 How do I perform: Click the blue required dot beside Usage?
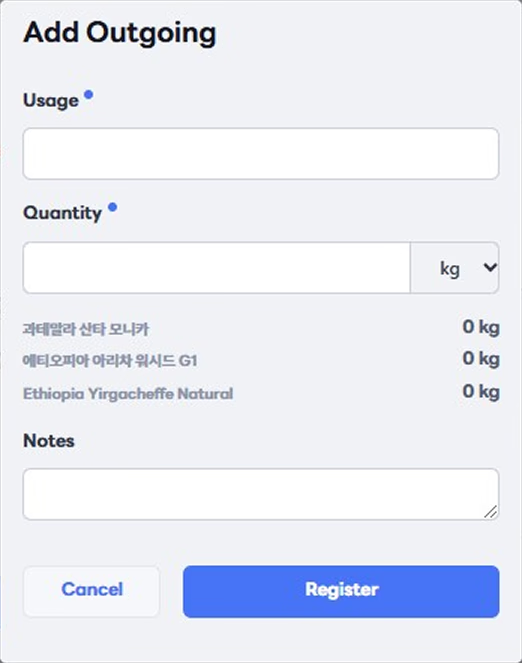coord(88,94)
